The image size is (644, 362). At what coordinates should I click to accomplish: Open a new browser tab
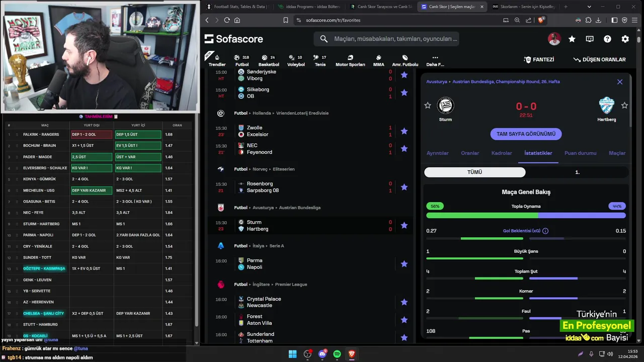566,7
